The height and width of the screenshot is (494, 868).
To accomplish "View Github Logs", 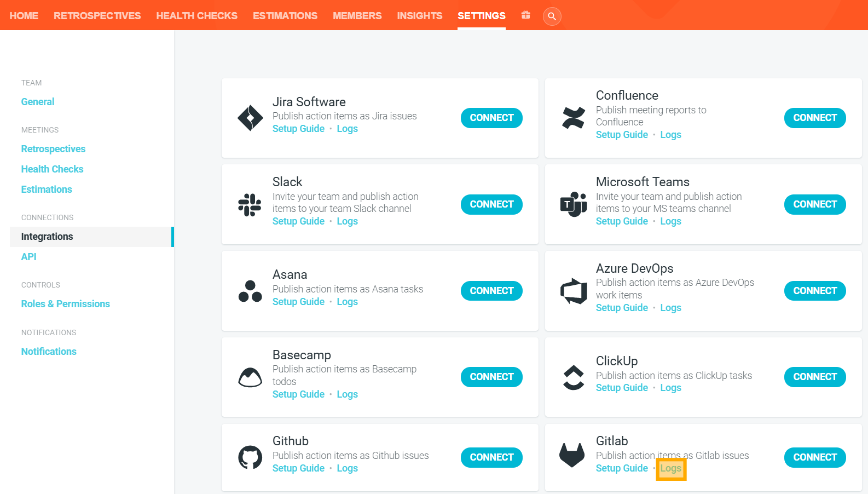I will point(347,468).
